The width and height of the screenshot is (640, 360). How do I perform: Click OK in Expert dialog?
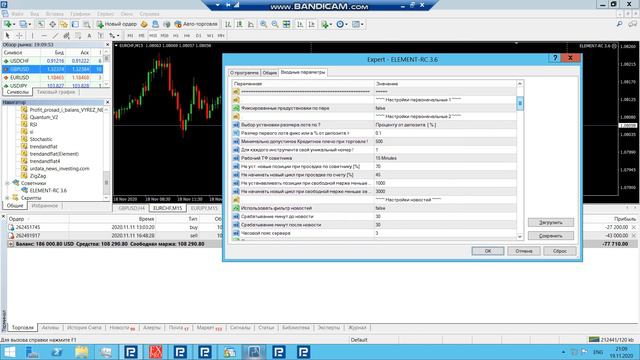pos(488,251)
